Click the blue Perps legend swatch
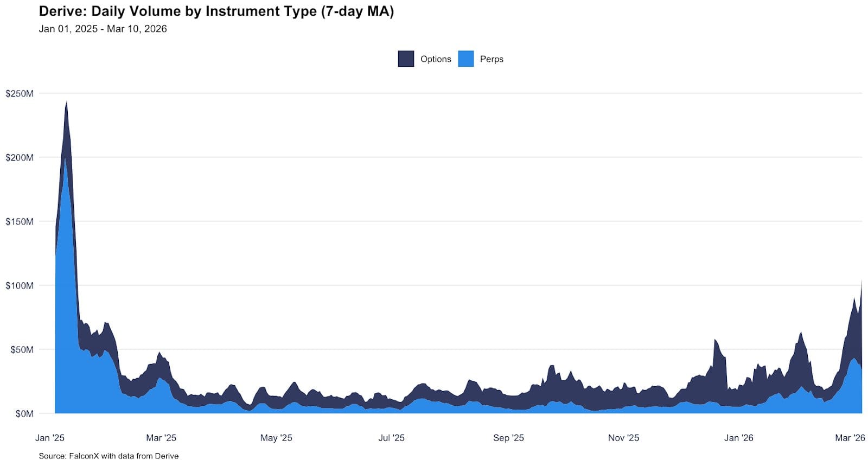 pyautogui.click(x=465, y=59)
